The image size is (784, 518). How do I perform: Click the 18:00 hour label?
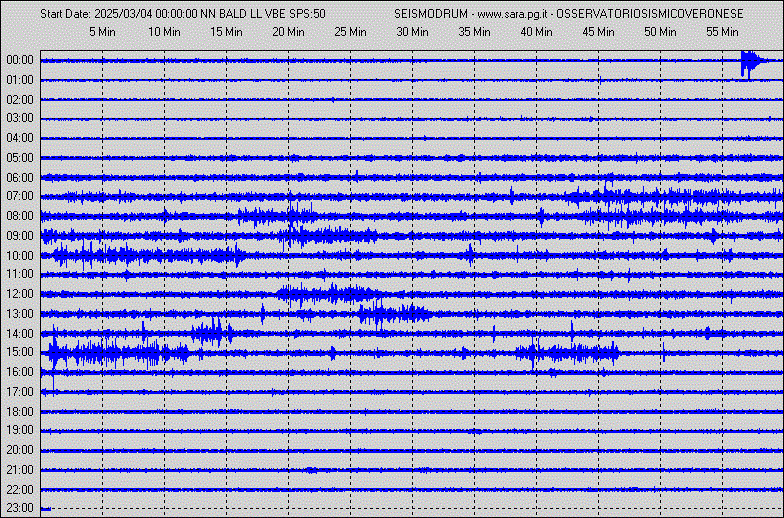pyautogui.click(x=20, y=412)
